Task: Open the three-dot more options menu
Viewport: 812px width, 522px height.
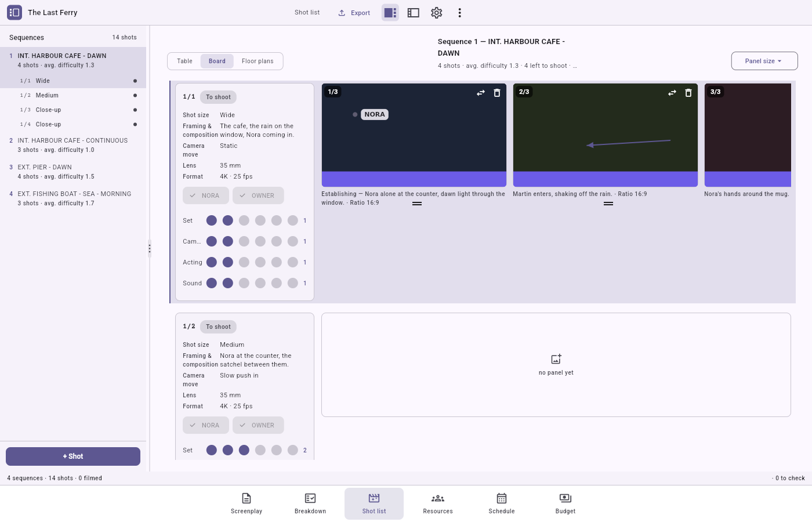Action: click(x=460, y=13)
